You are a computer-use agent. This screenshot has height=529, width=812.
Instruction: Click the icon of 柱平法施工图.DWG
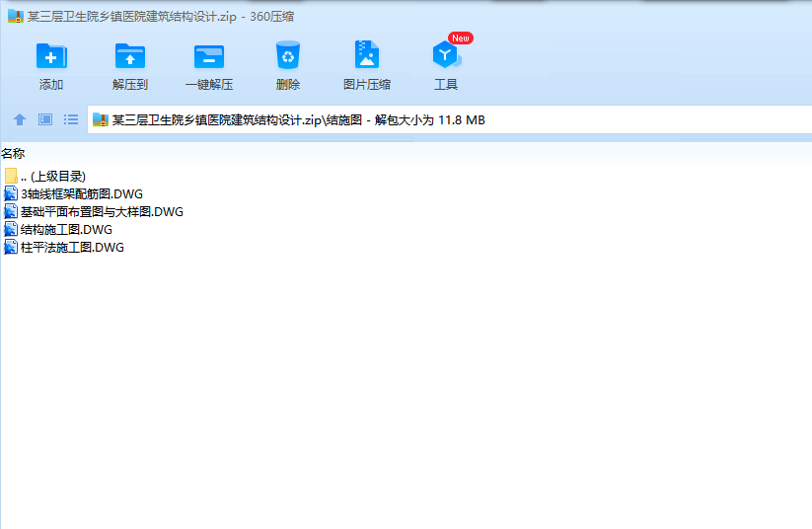click(11, 247)
